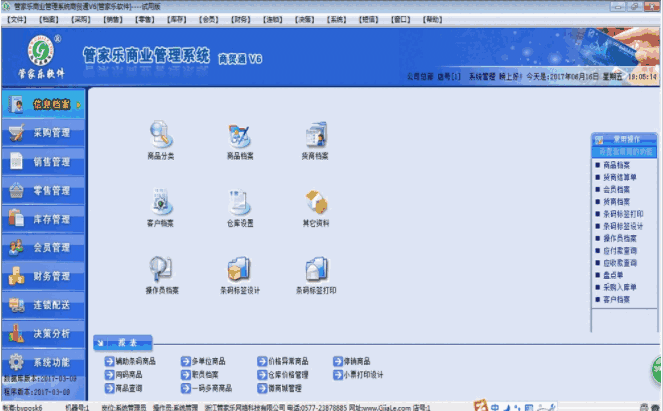The height and width of the screenshot is (411, 663).
Task: Open the 文件 menu
Action: [17, 19]
